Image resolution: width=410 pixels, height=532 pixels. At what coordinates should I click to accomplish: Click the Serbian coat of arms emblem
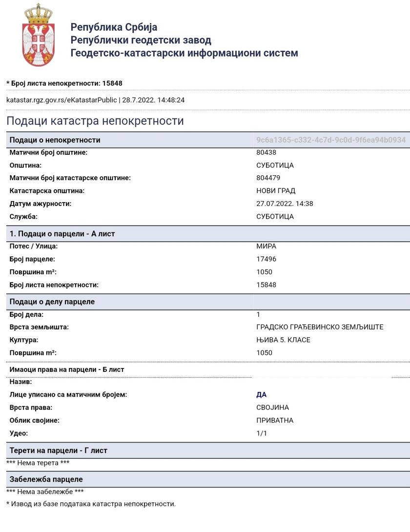[38, 35]
